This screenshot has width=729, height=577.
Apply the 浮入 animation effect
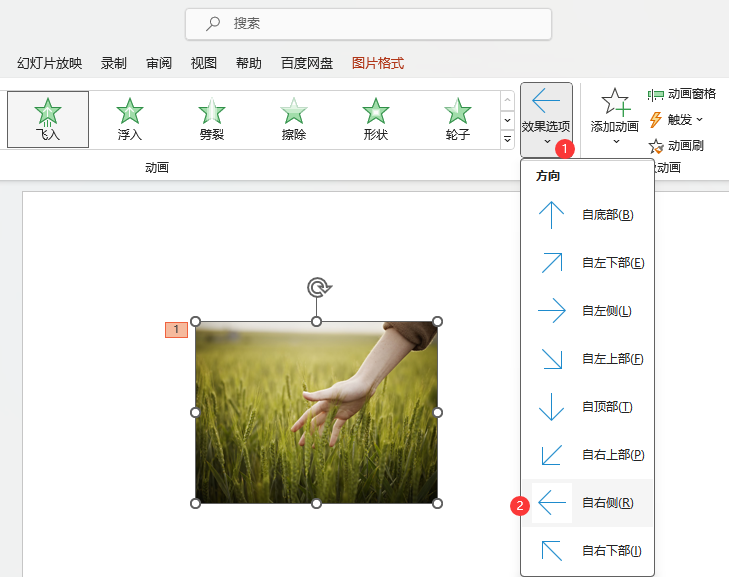coord(130,119)
